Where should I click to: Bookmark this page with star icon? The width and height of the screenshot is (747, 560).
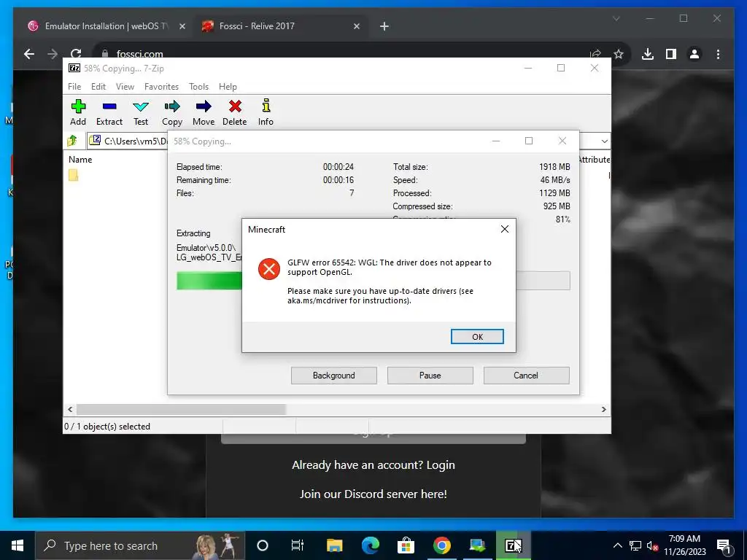tap(619, 54)
